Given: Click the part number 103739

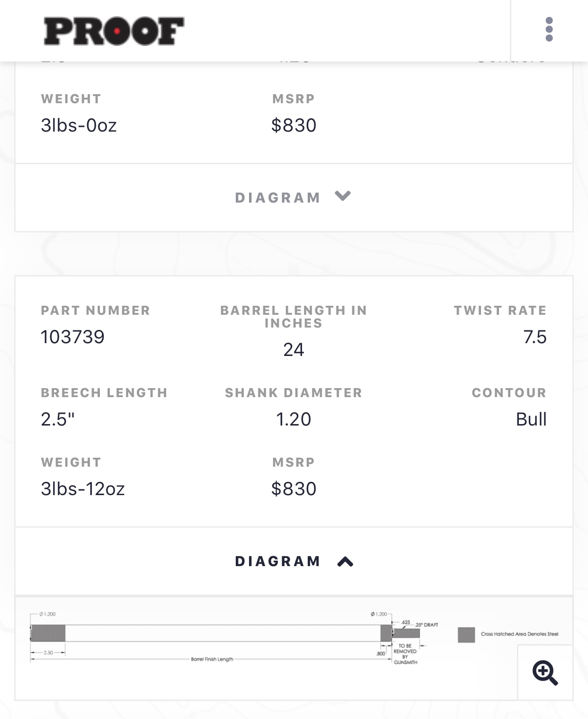Looking at the screenshot, I should click(72, 337).
